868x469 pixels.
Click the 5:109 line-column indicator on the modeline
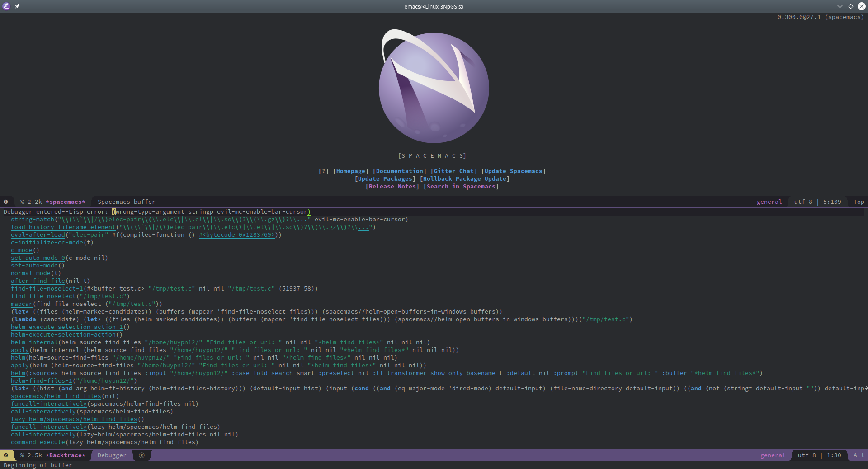(x=831, y=202)
